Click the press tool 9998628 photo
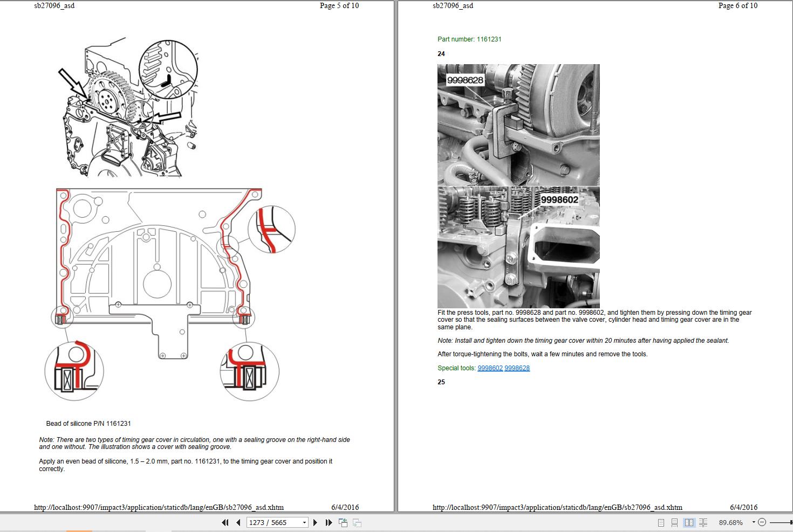The width and height of the screenshot is (793, 532). click(518, 125)
